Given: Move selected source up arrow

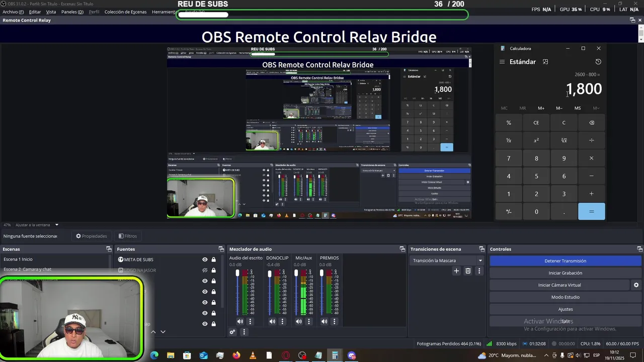Looking at the screenshot, I should (x=153, y=332).
